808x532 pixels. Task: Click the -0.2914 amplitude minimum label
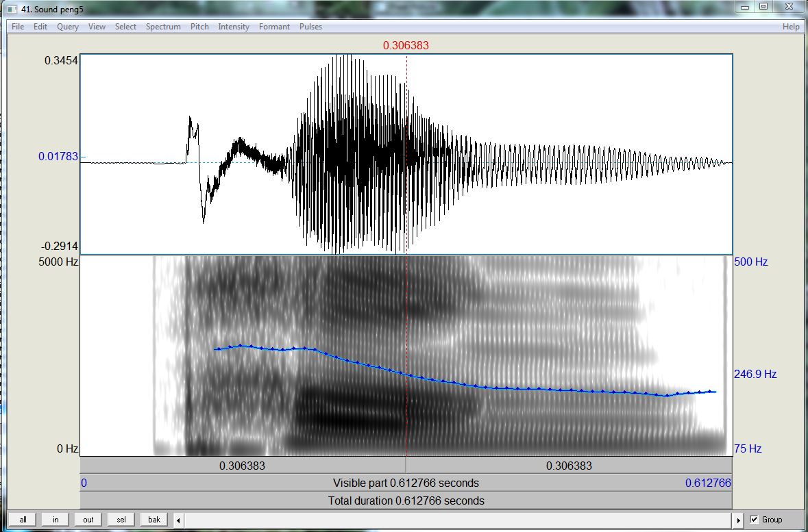pyautogui.click(x=59, y=246)
